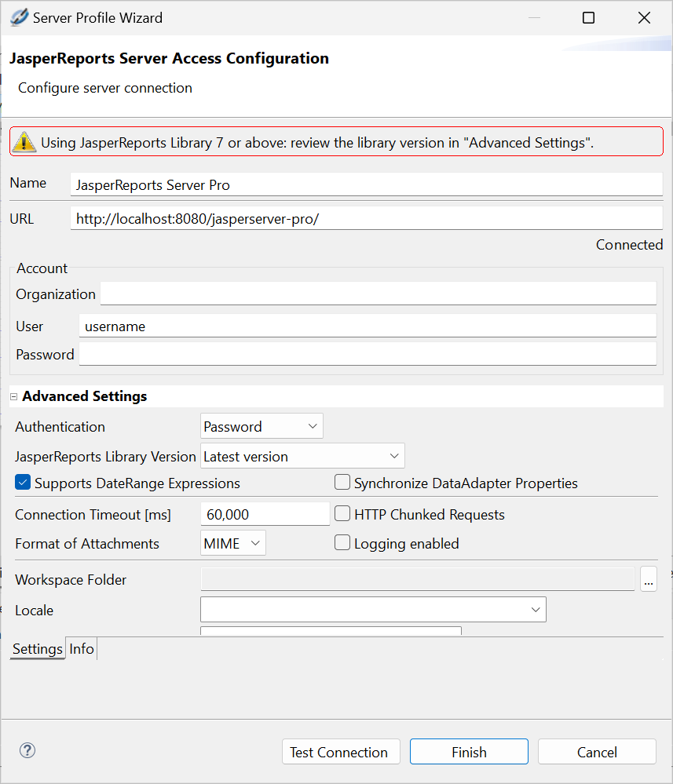Click the Connected status text
This screenshot has width=673, height=784.
[x=629, y=245]
